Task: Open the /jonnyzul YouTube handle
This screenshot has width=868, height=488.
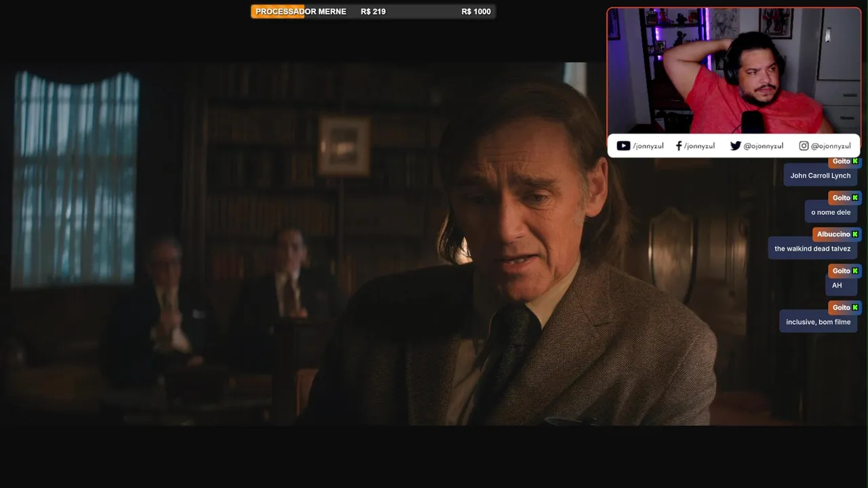Action: (648, 146)
